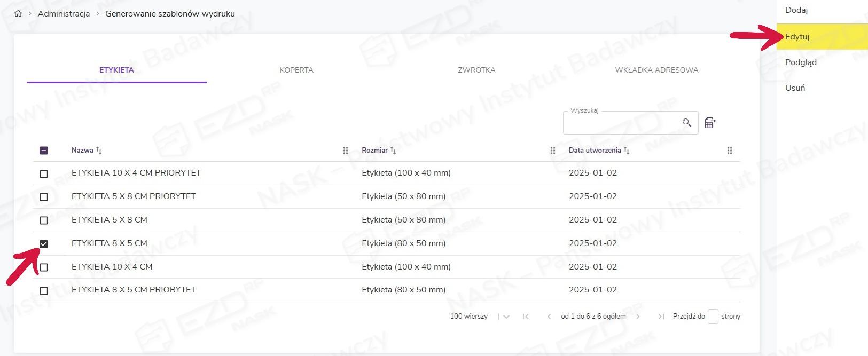Open the rows-per-page dropdown
Viewport: 868px width, 356px height.
tap(506, 317)
